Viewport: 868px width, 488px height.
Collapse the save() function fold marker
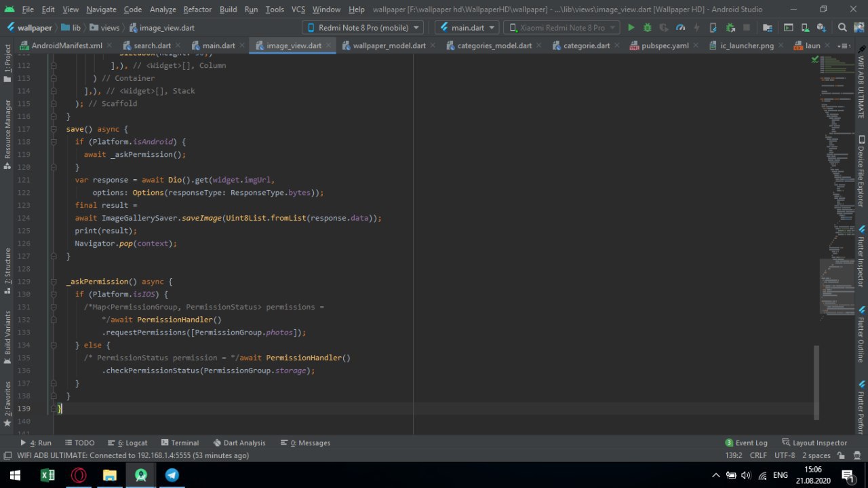pos(54,129)
